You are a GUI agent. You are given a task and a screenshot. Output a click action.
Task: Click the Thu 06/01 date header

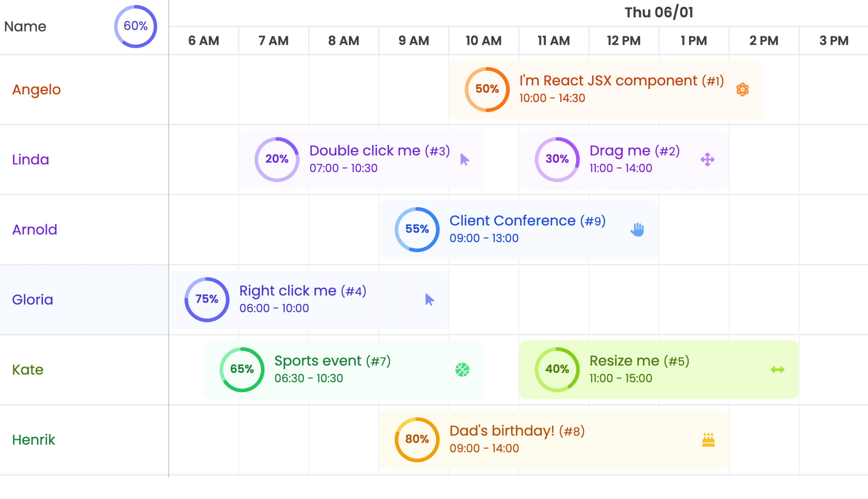click(658, 13)
